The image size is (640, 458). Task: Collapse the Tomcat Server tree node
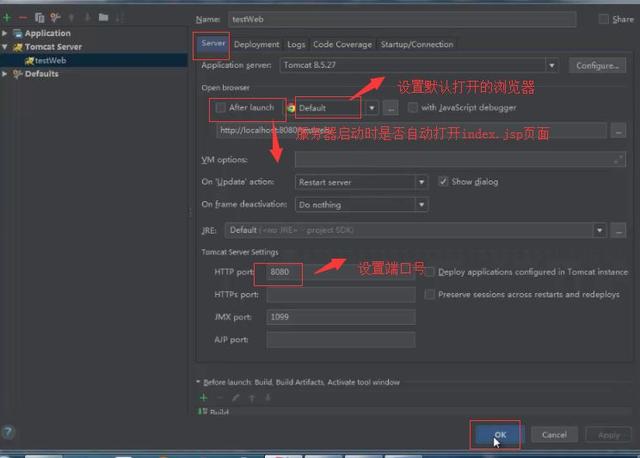coord(4,47)
